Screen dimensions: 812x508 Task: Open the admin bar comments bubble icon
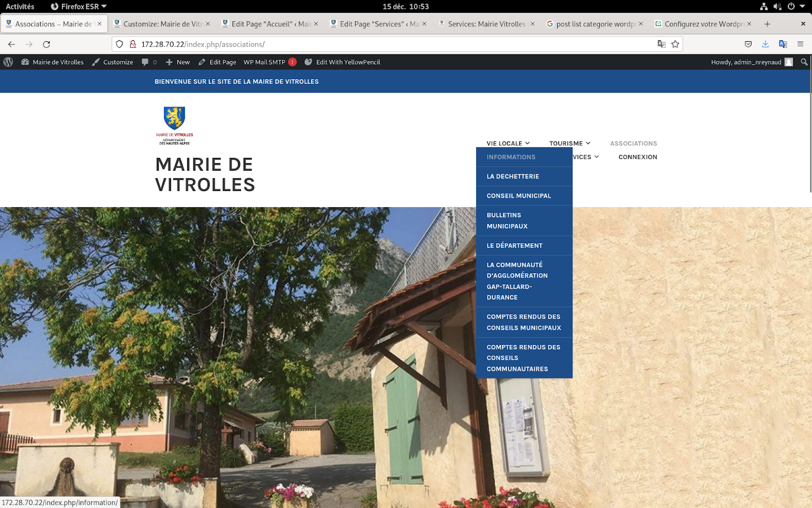click(x=146, y=62)
